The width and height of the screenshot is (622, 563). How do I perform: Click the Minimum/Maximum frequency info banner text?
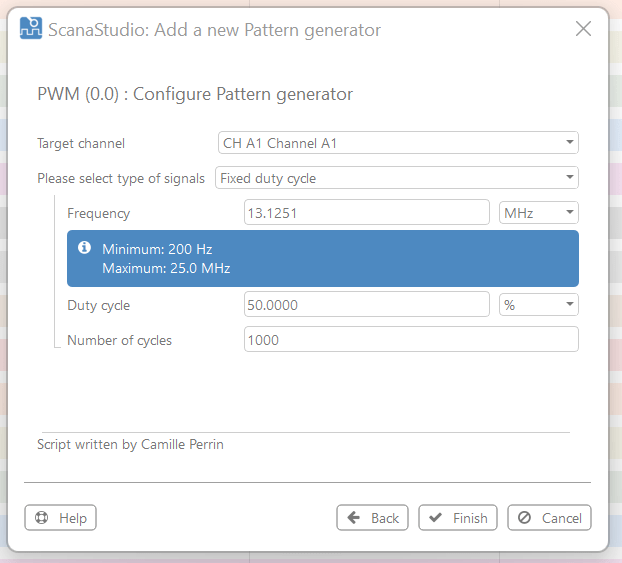(166, 259)
